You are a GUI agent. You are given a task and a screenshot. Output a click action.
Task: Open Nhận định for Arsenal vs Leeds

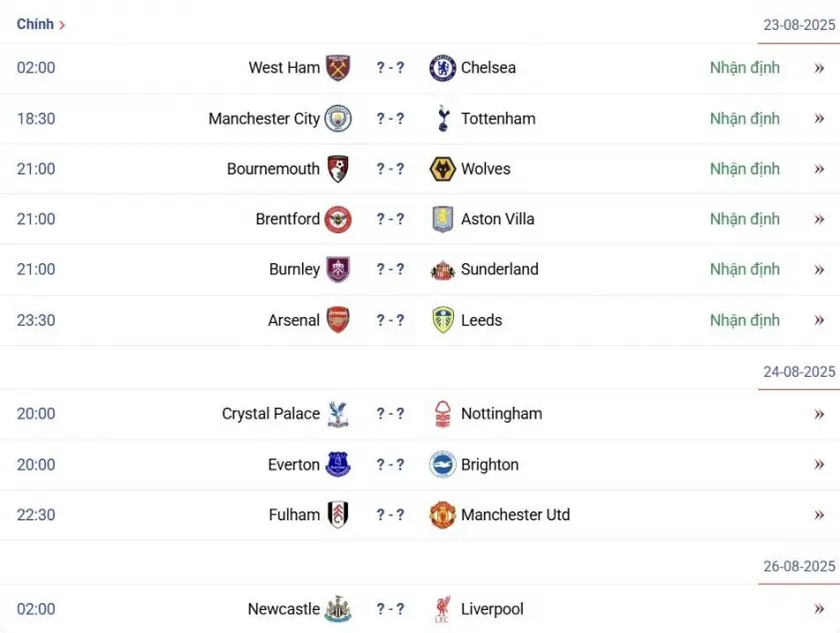[x=744, y=320]
